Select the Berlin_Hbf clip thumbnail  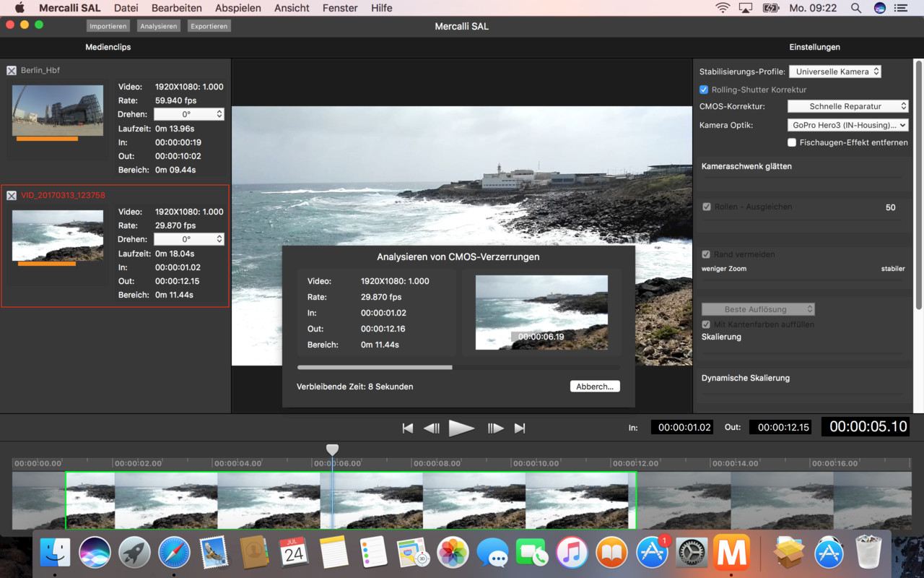pyautogui.click(x=58, y=110)
